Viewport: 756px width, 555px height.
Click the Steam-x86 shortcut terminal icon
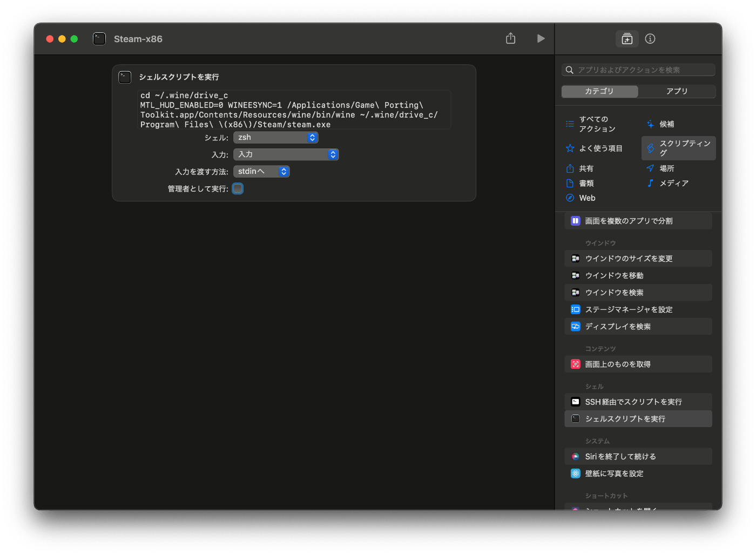99,39
